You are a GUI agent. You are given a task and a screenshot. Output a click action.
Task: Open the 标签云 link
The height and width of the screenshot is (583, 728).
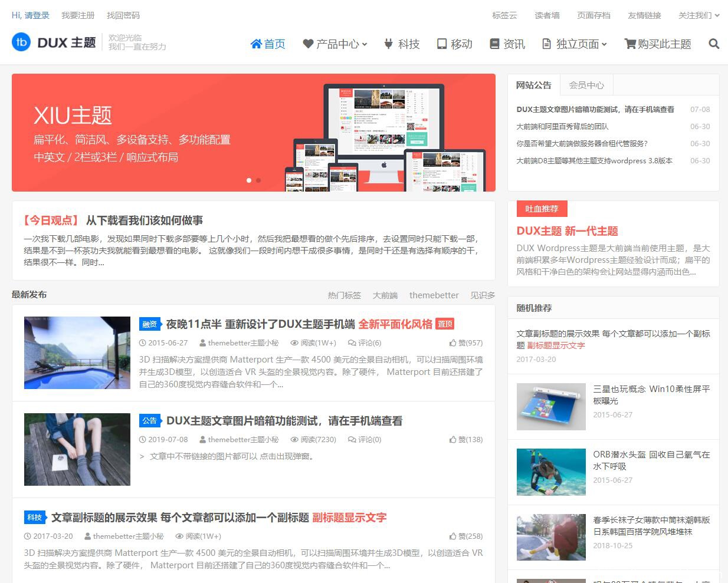tap(504, 15)
